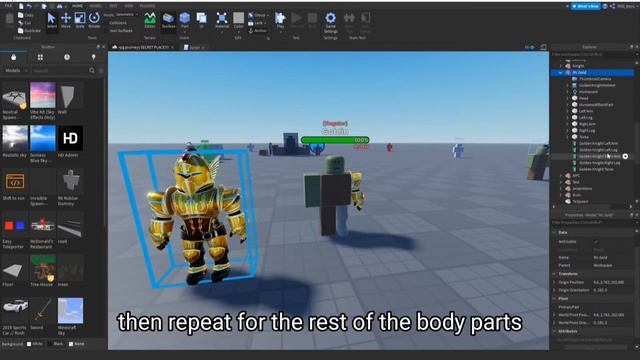Click the Explorer filter workspace field
The height and width of the screenshot is (360, 640).
pos(590,54)
